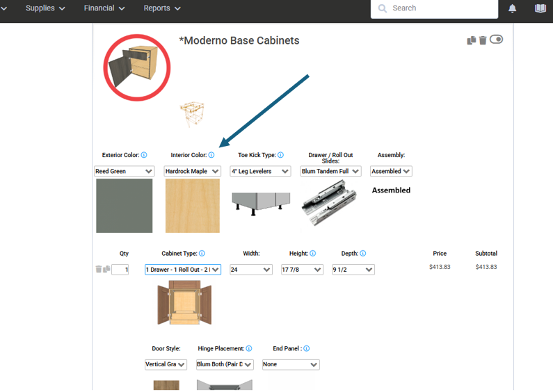Open the Supplies menu
This screenshot has height=392, width=553.
click(45, 8)
